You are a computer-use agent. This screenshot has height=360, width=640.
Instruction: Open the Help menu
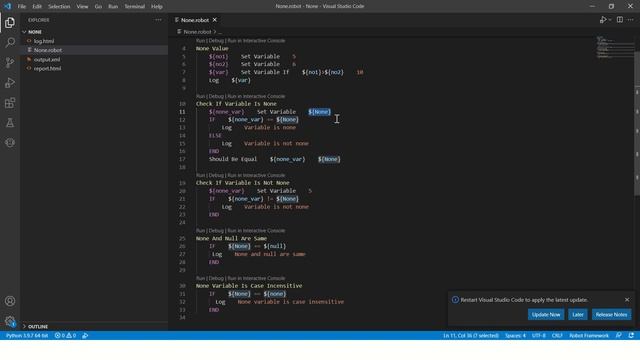pyautogui.click(x=157, y=7)
